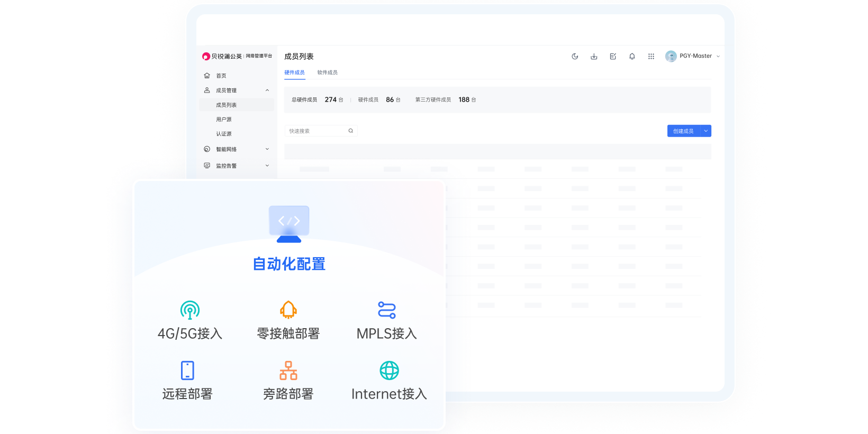
Task: Click the PGY-Master user avatar
Action: [x=671, y=56]
